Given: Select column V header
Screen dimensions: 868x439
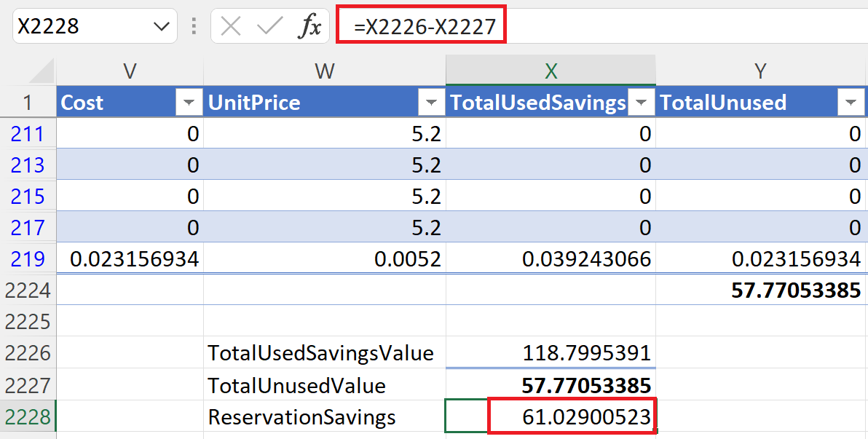Looking at the screenshot, I should click(x=130, y=71).
